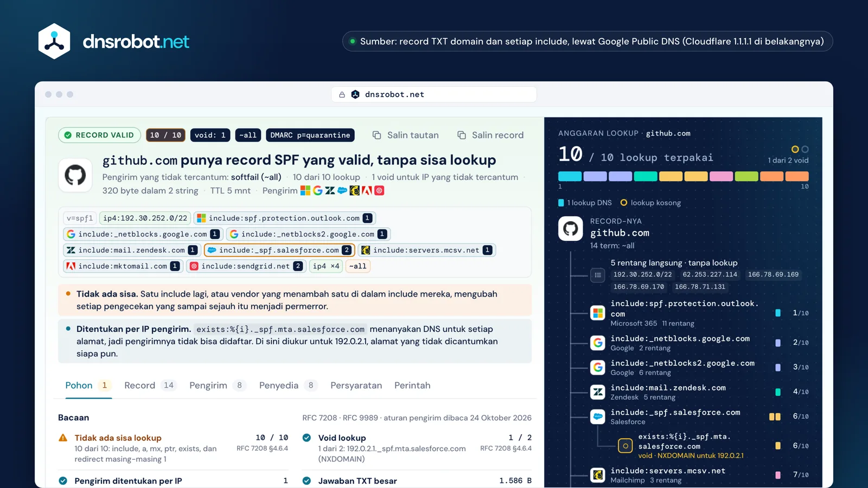The height and width of the screenshot is (488, 868).
Task: Click the Microsoft icon in the lookup tree
Action: click(x=598, y=313)
